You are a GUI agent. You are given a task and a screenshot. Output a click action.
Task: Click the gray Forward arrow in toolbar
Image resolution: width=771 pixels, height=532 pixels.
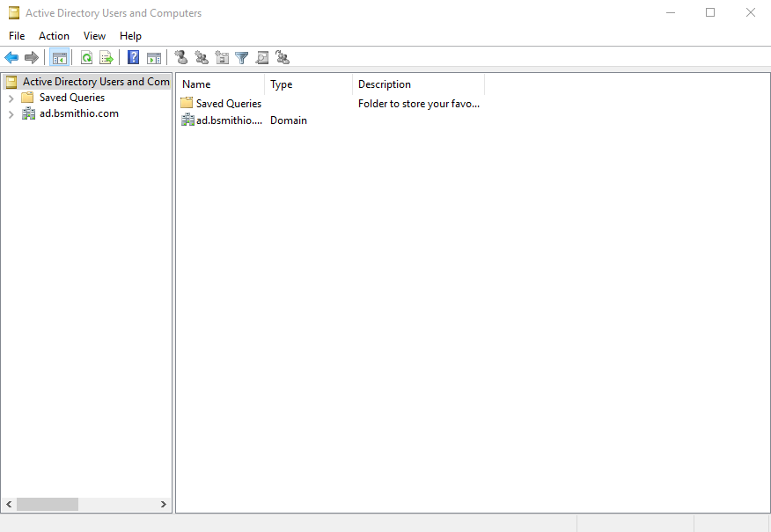click(x=32, y=58)
